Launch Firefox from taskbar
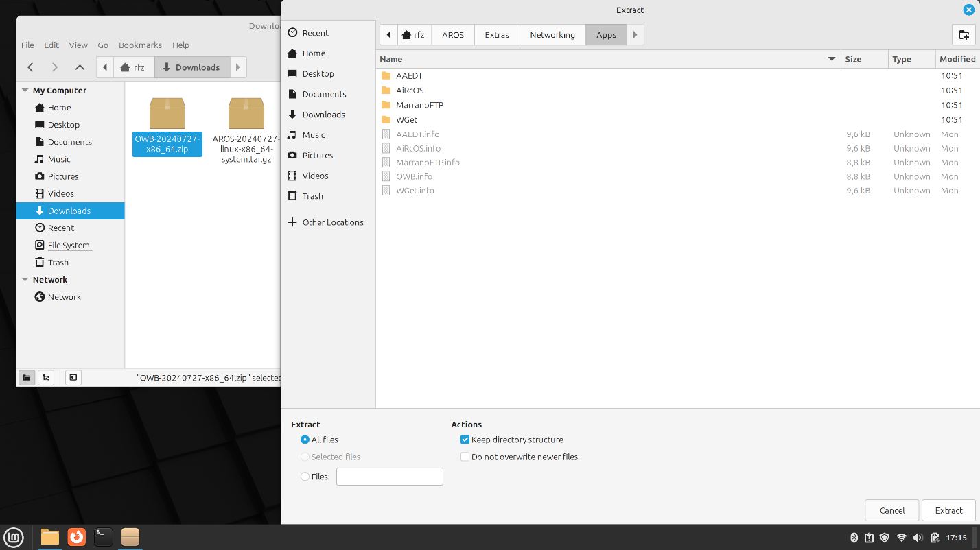980x550 pixels. (x=77, y=536)
